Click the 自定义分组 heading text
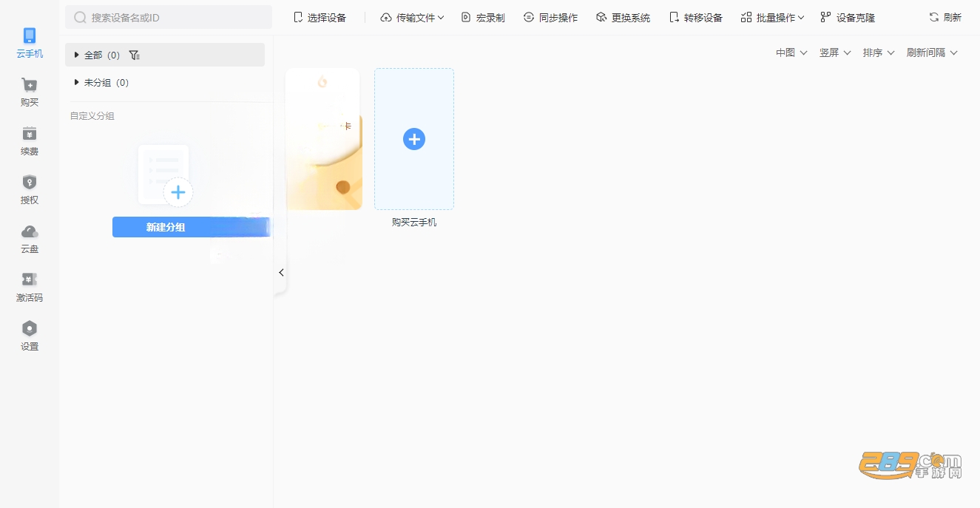This screenshot has width=980, height=508. pos(92,116)
